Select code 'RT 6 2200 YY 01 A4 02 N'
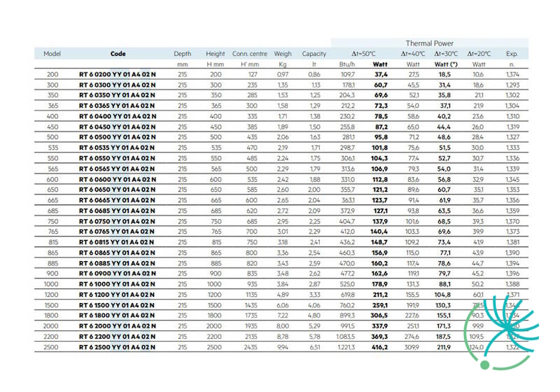 (x=117, y=337)
